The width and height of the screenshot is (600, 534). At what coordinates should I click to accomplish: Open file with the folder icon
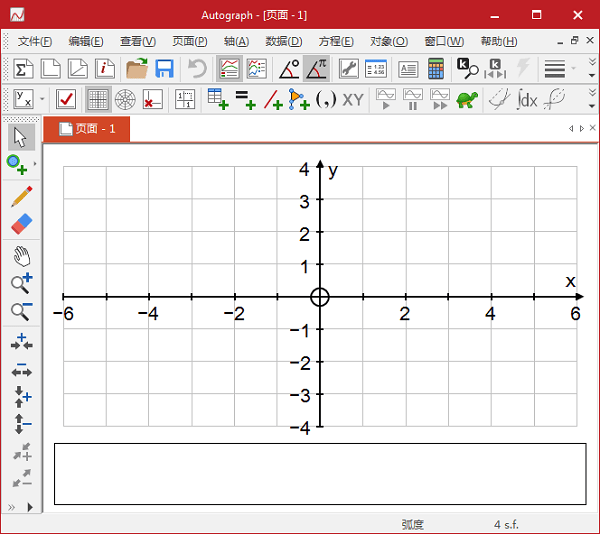(137, 69)
